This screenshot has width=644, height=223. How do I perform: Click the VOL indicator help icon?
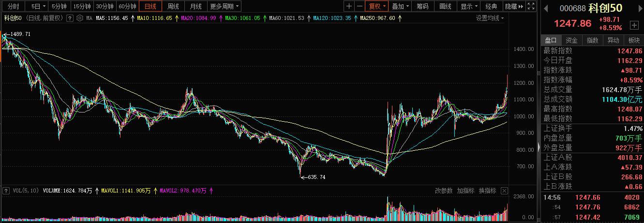click(x=6, y=191)
